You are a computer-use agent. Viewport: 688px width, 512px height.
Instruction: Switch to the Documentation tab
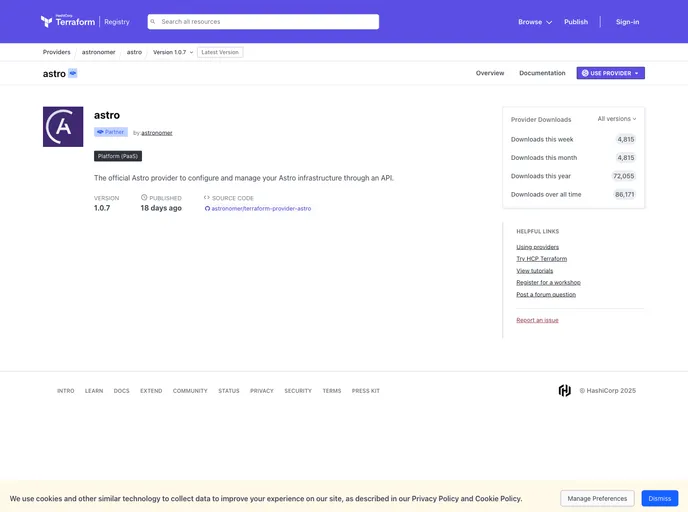tap(542, 73)
